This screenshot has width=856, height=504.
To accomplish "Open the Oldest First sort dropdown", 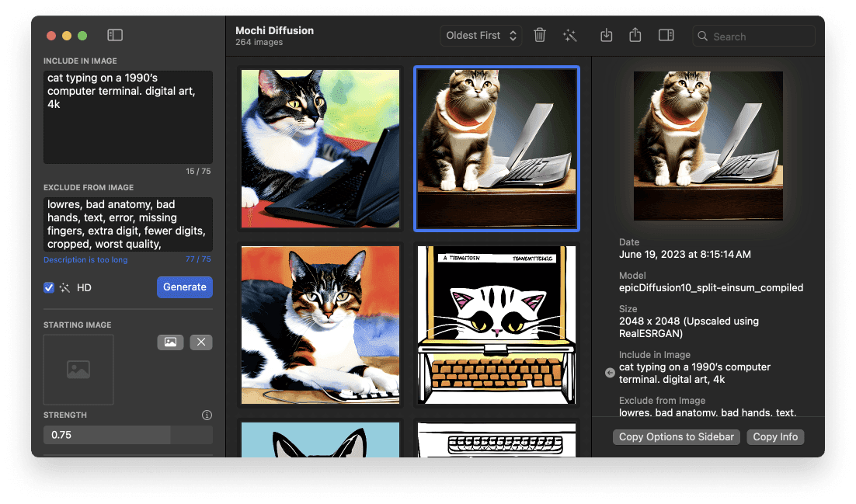I will point(481,36).
